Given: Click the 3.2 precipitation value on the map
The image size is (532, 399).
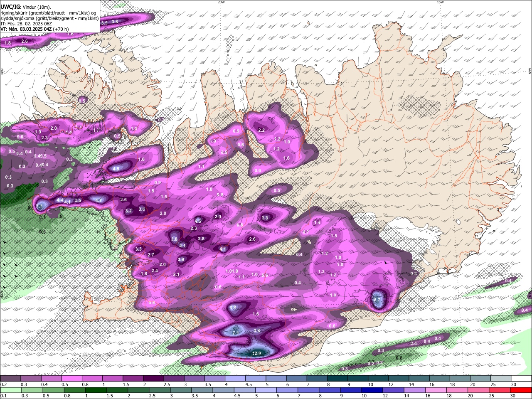Looking at the screenshot, I should pos(128,211).
